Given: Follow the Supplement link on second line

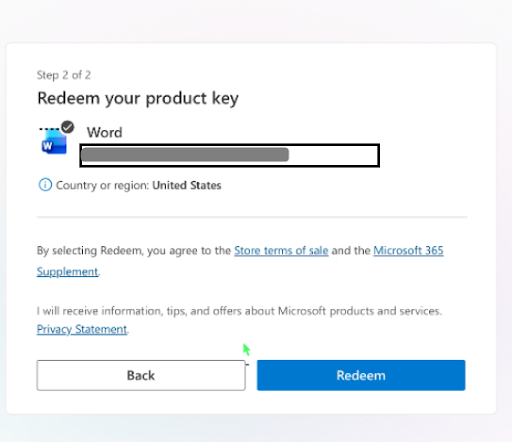Looking at the screenshot, I should pyautogui.click(x=68, y=272).
